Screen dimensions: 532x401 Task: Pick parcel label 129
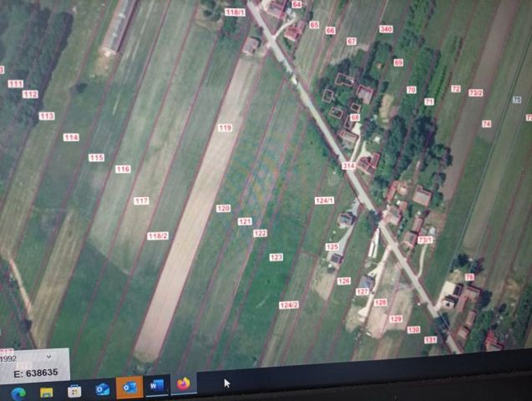point(396,319)
